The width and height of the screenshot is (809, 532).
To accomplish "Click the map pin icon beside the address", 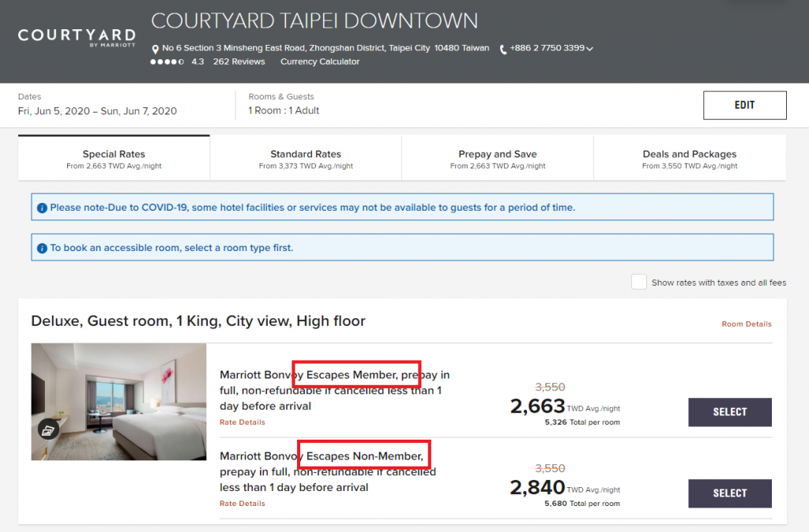I will [155, 49].
